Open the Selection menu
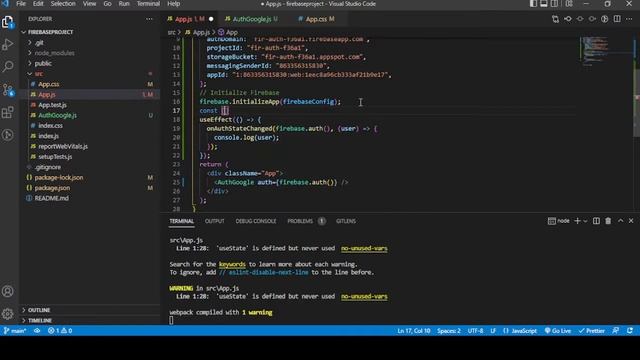Image resolution: width=640 pixels, height=360 pixels. click(63, 4)
